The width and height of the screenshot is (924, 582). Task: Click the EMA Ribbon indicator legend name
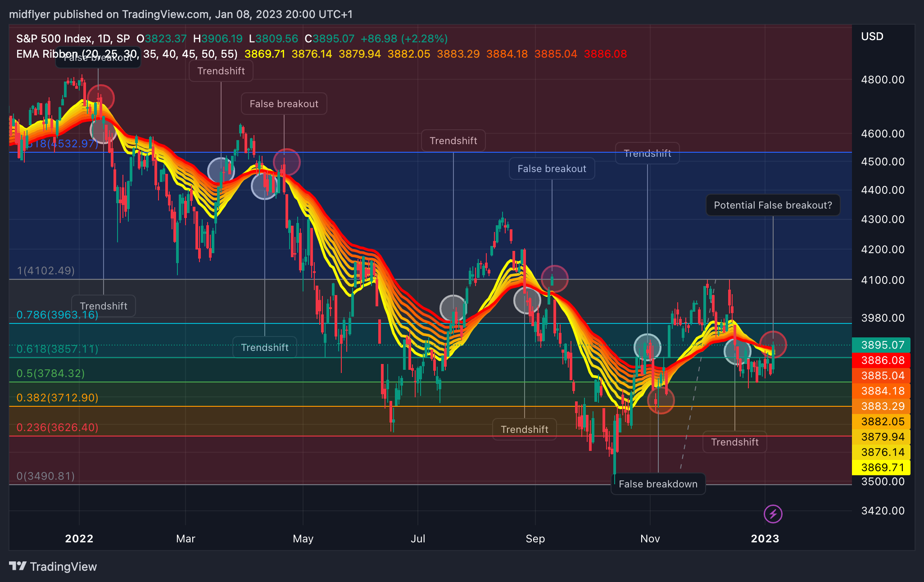point(127,54)
